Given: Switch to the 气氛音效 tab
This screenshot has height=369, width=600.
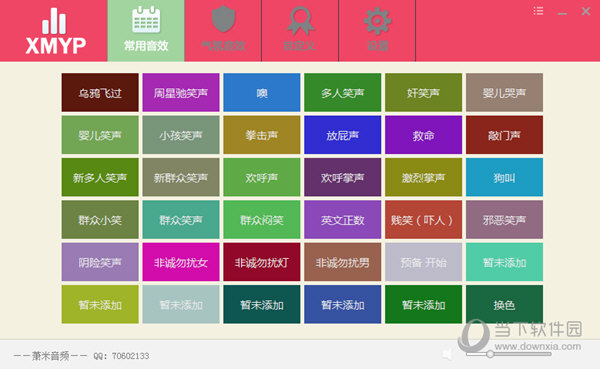Looking at the screenshot, I should (223, 31).
